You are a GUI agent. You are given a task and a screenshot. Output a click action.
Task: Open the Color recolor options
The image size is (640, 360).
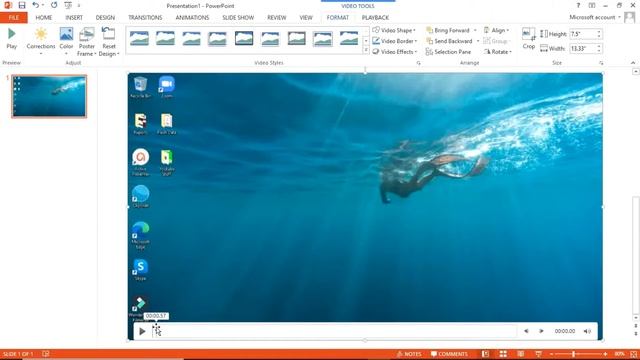(x=66, y=40)
